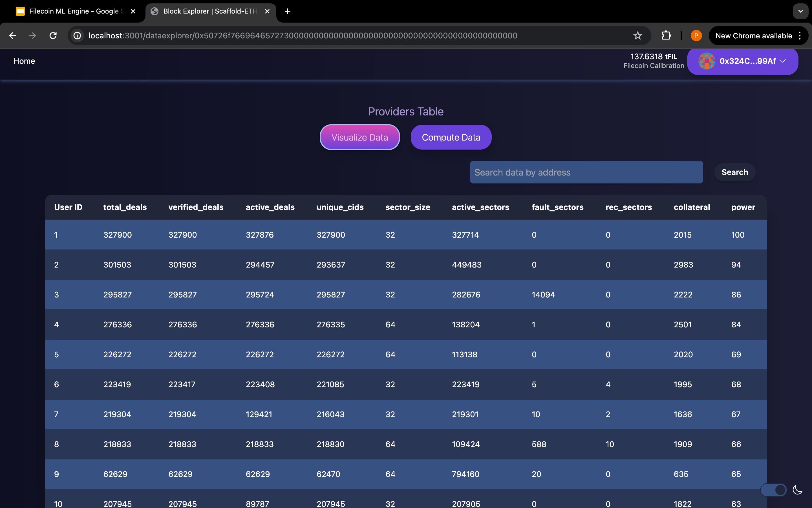The width and height of the screenshot is (812, 508).
Task: Open Chrome's three-dot menu
Action: click(800, 36)
